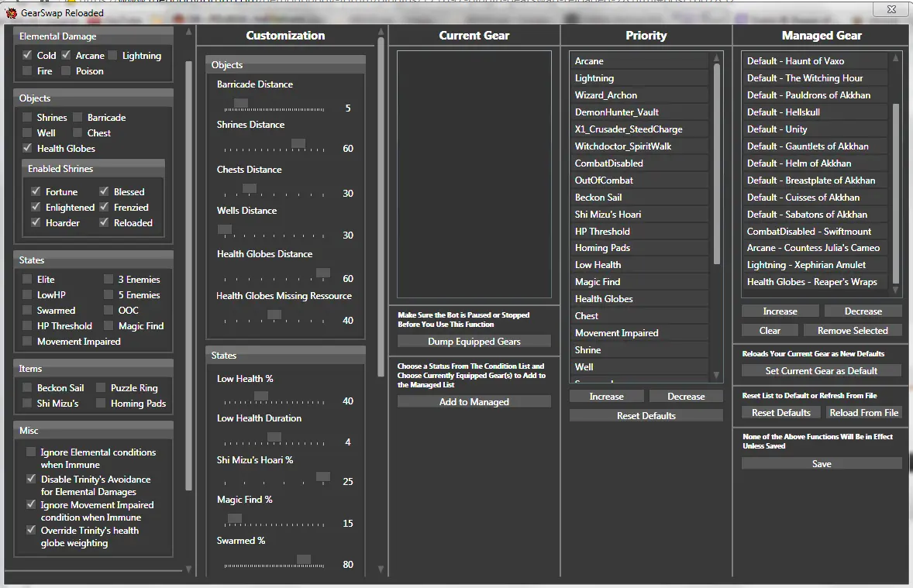Toggle the Frenzied shrine checkbox
This screenshot has height=588, width=913.
pos(105,207)
